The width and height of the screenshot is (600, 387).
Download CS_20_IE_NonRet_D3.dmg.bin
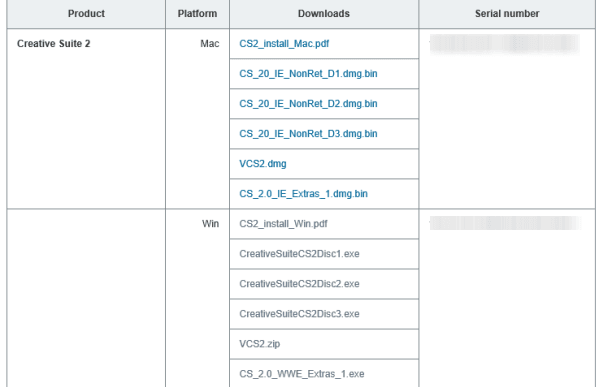[x=308, y=134]
